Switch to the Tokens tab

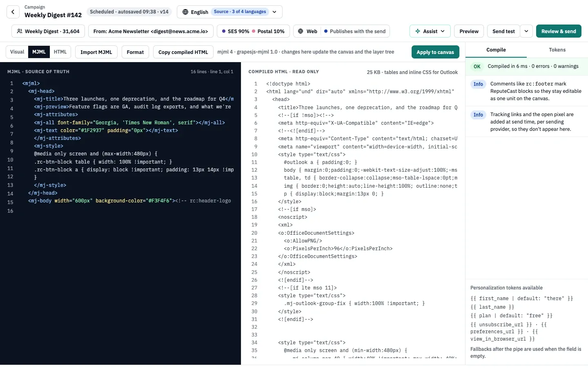[x=557, y=50]
